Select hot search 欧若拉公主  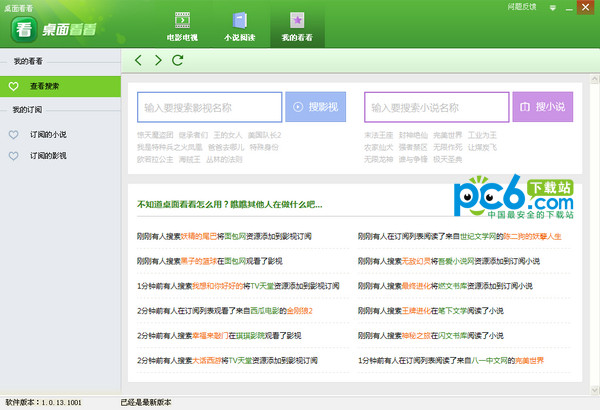click(155, 159)
